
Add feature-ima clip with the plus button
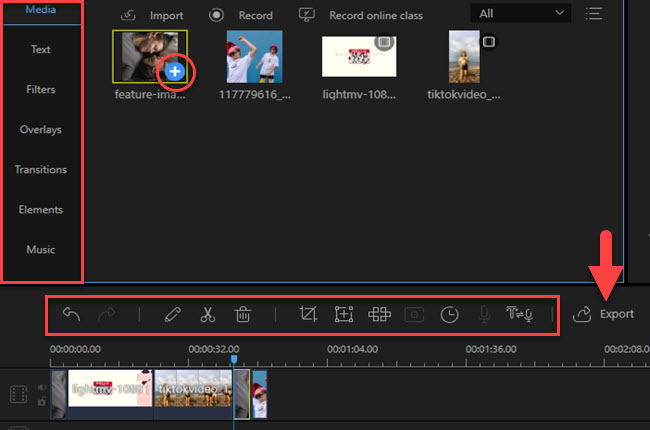tap(175, 71)
